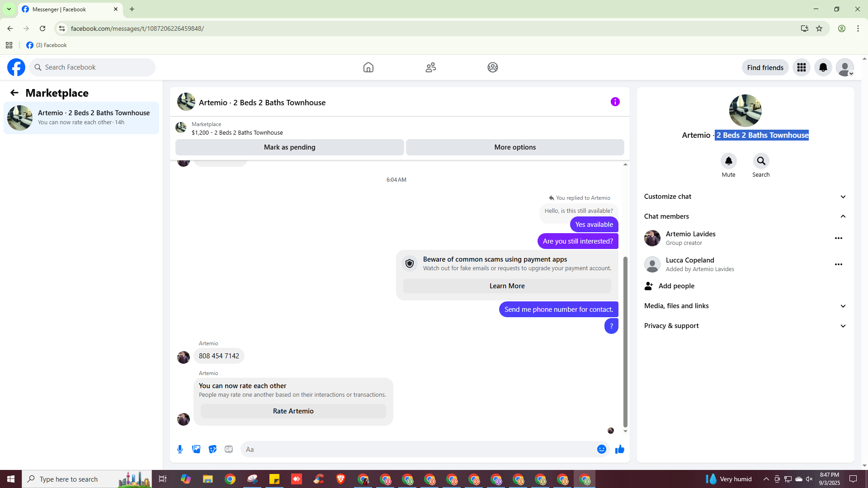Click the Aa message input field
The image size is (868, 488).
point(418,449)
